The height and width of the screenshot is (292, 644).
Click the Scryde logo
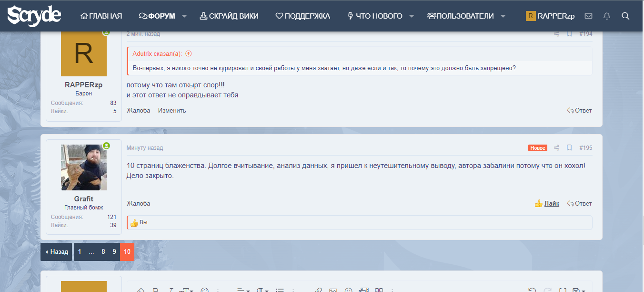click(x=34, y=16)
